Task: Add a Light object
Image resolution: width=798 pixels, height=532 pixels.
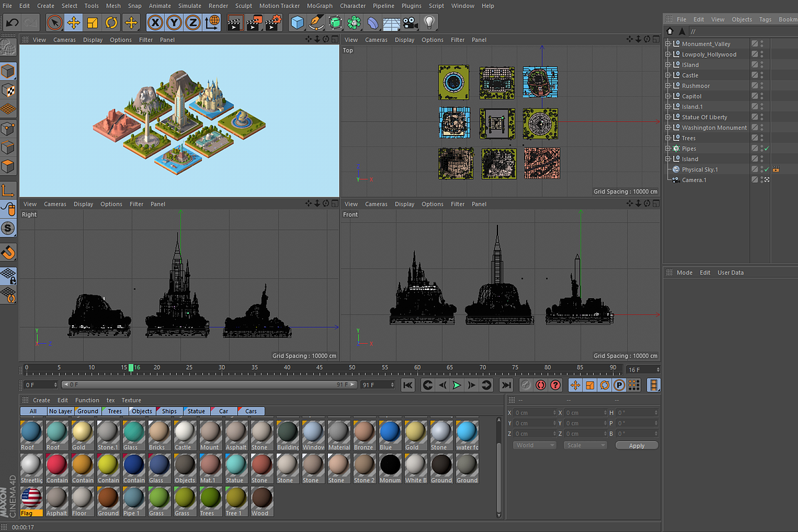Action: pyautogui.click(x=430, y=23)
